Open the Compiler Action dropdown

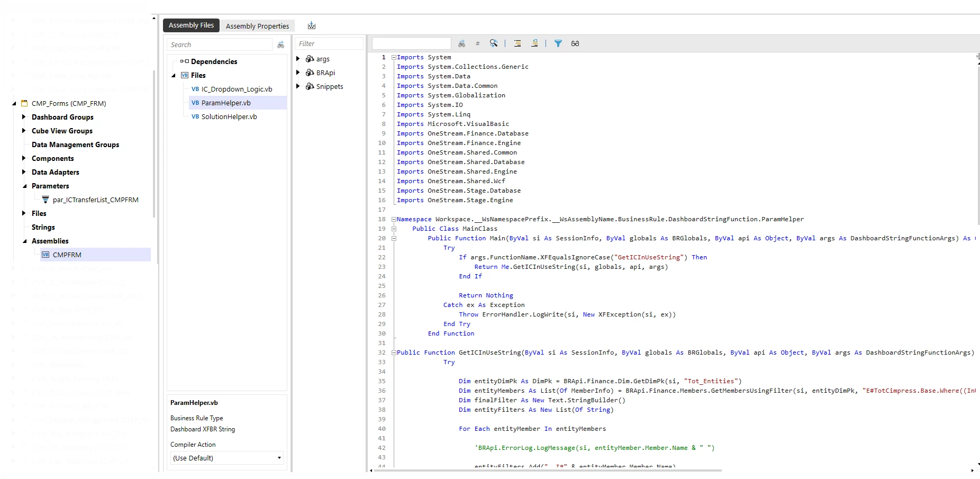[x=226, y=458]
